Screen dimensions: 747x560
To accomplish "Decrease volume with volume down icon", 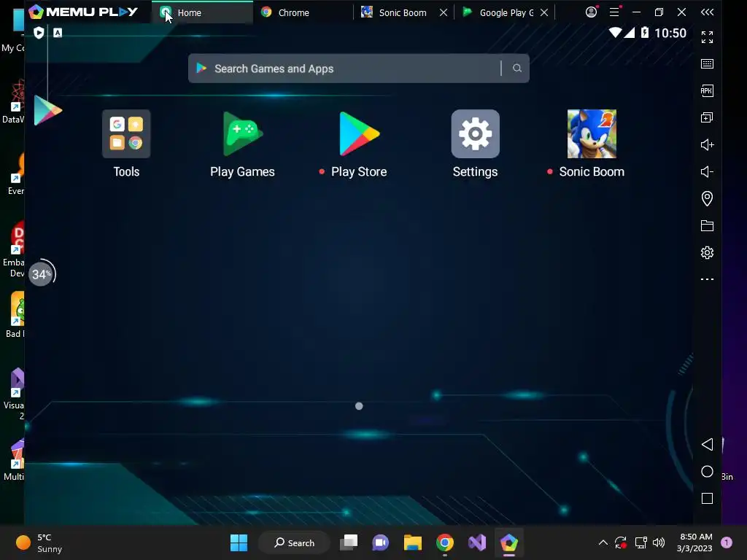I will click(x=707, y=171).
